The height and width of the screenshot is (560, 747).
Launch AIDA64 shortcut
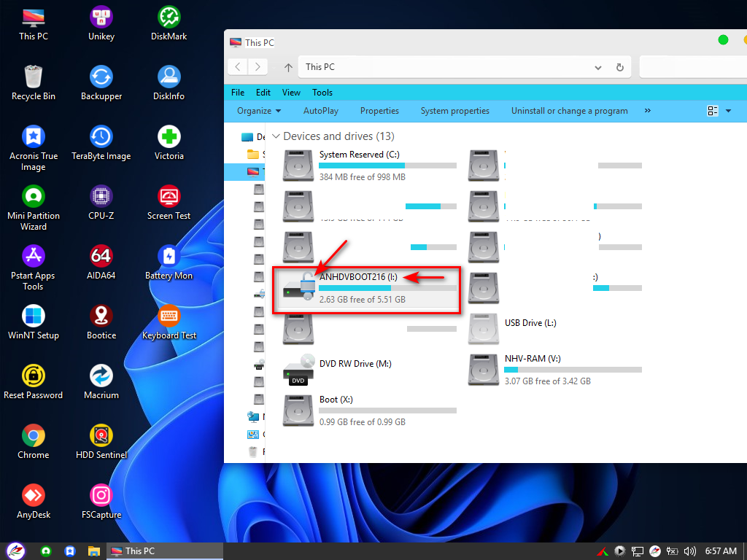[101, 262]
